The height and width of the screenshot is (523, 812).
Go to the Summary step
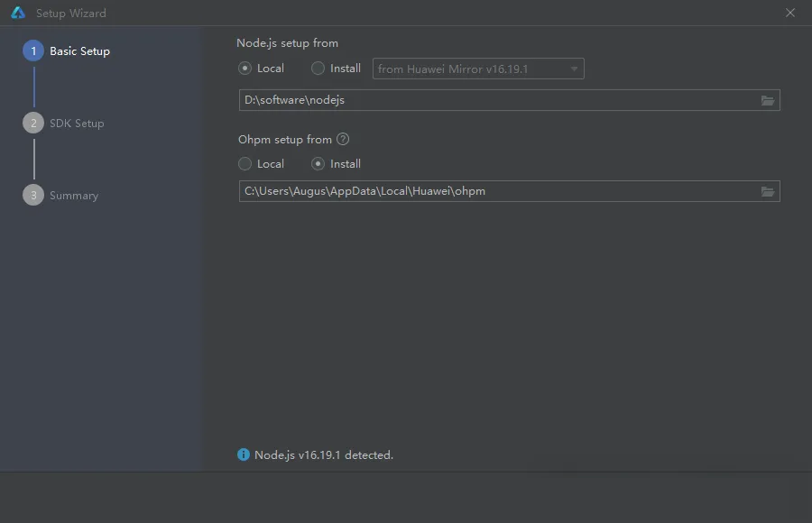click(x=60, y=195)
